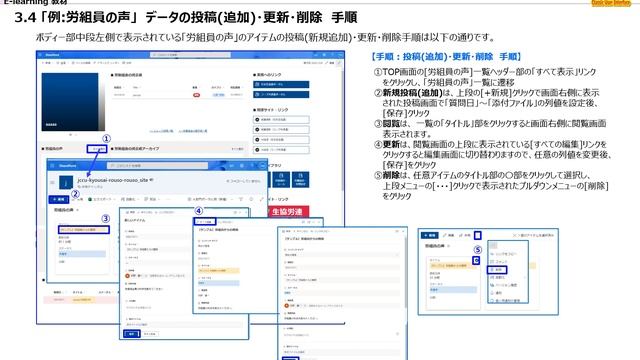
Task: Clear item selection X in delete panel
Action: coord(515,236)
